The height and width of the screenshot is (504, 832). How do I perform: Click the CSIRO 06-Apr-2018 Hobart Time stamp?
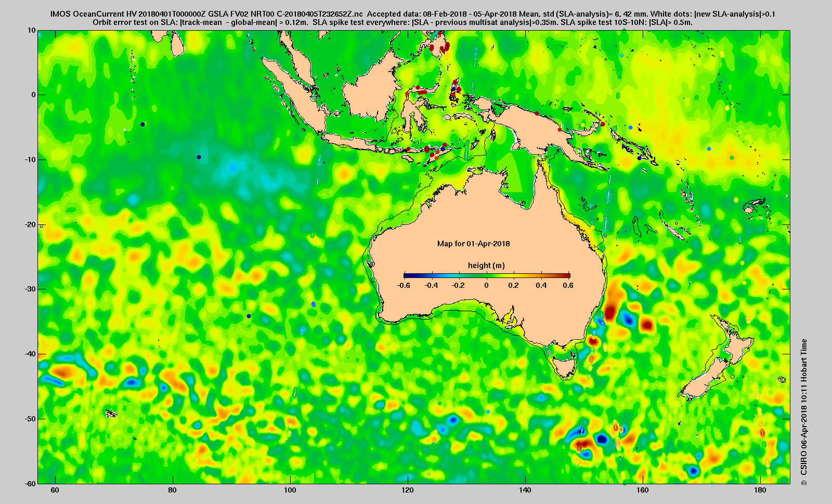click(x=804, y=412)
